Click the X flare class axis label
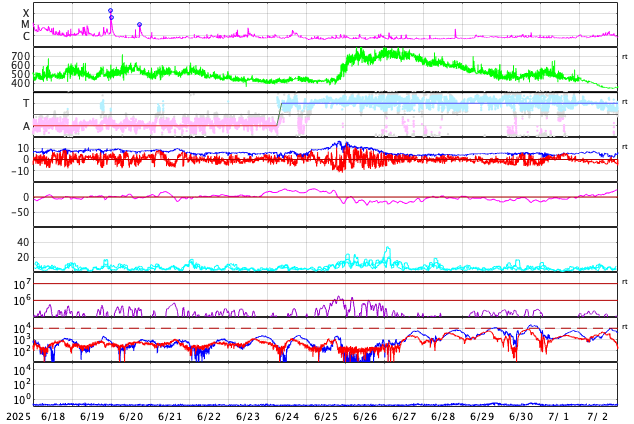 point(26,13)
